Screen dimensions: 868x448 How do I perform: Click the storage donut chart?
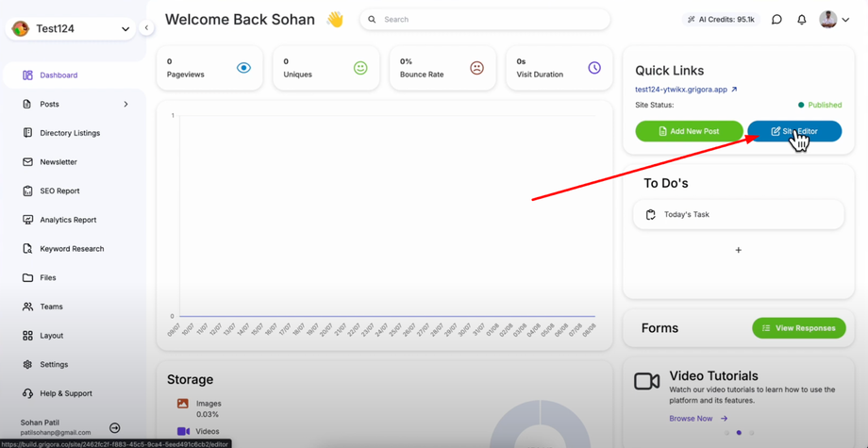(540, 424)
